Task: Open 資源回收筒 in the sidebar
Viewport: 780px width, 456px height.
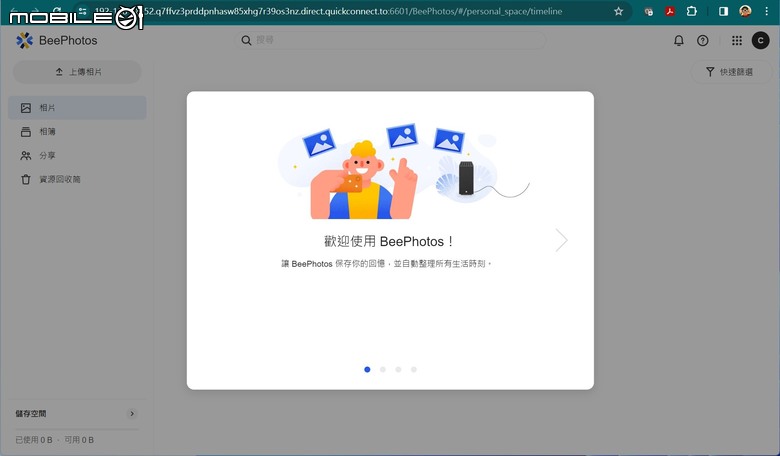Action: tap(77, 180)
